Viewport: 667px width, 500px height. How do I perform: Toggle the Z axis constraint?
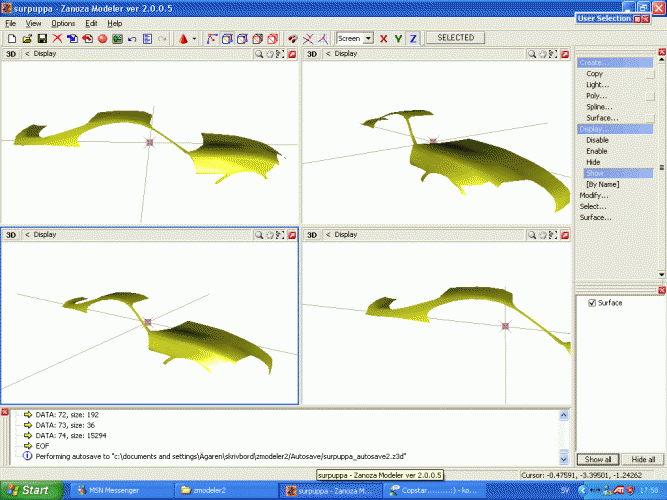pos(413,39)
